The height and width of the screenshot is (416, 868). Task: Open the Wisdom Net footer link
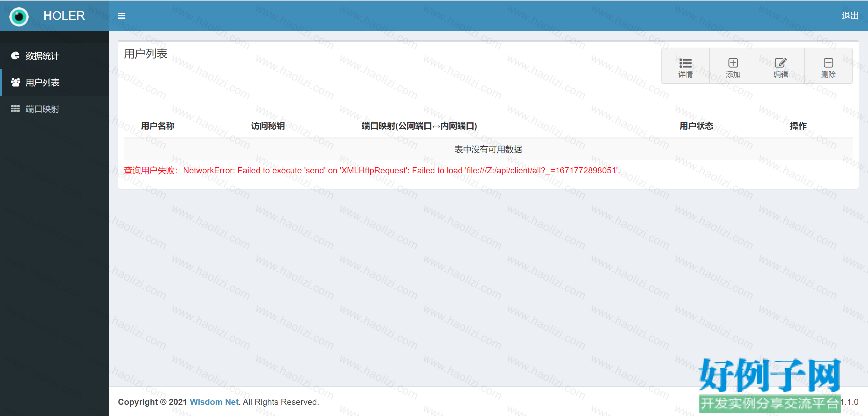(x=214, y=402)
